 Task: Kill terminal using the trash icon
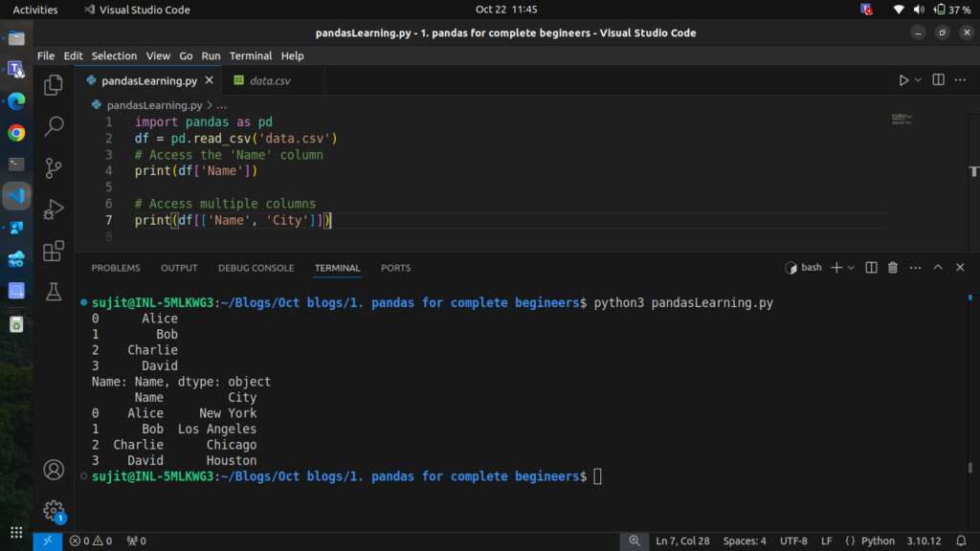pyautogui.click(x=893, y=268)
